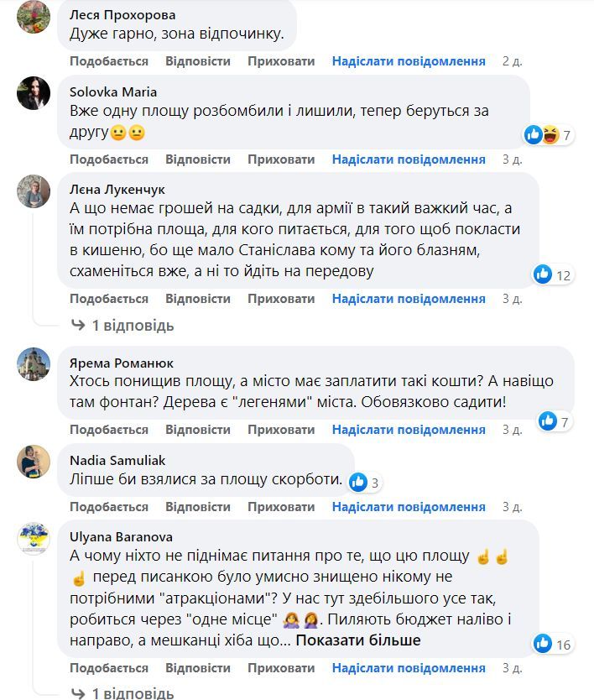Viewport: 594px width, 700px height.
Task: Click the haha laughing reaction icon on Solovka Maria's comment
Action: coord(550,132)
